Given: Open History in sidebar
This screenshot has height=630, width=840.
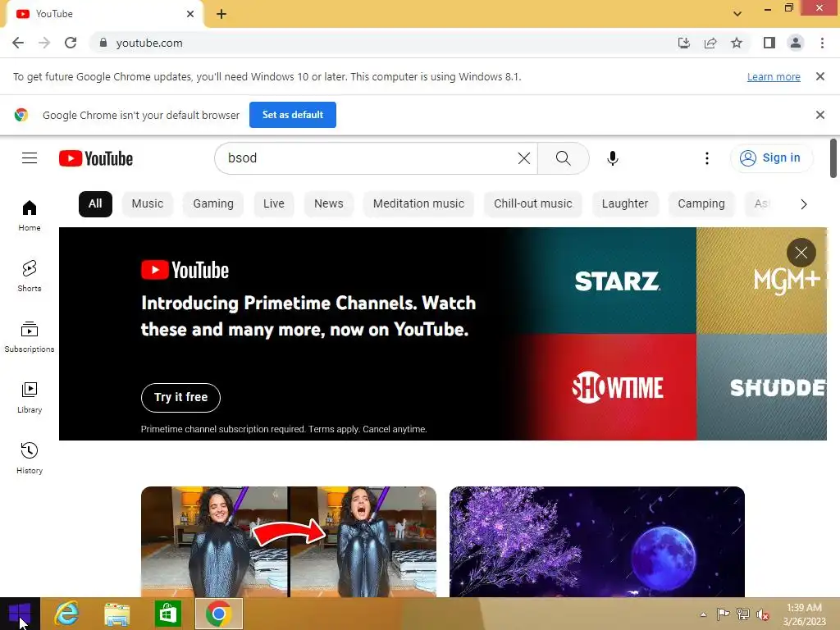Looking at the screenshot, I should [x=30, y=458].
